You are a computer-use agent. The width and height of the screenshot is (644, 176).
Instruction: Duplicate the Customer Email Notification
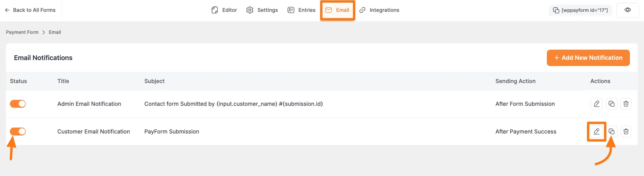point(612,131)
